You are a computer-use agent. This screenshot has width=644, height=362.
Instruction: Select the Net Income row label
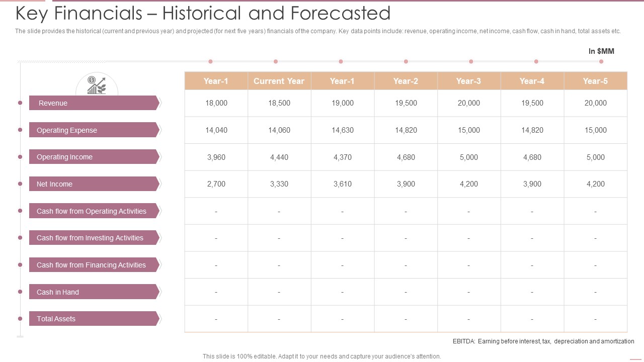(95, 184)
